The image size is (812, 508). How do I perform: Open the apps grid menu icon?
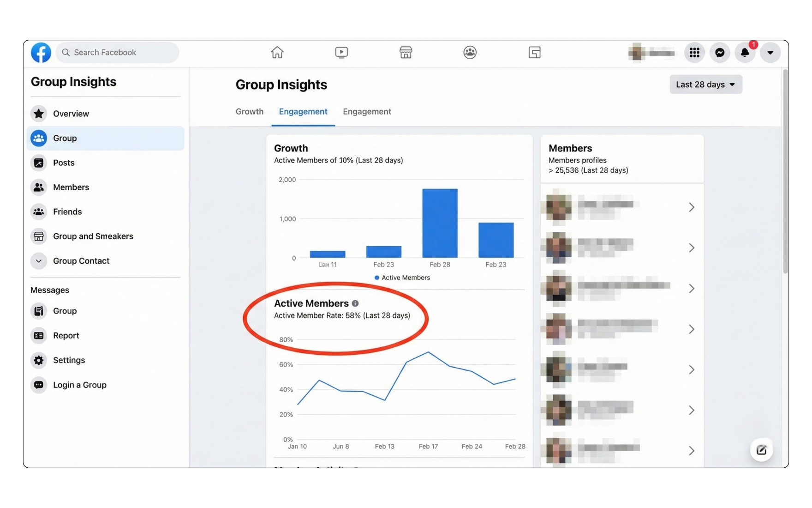click(x=694, y=53)
